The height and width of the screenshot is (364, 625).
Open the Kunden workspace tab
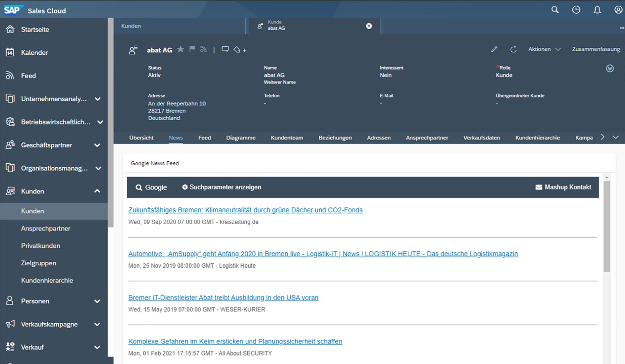pyautogui.click(x=179, y=26)
